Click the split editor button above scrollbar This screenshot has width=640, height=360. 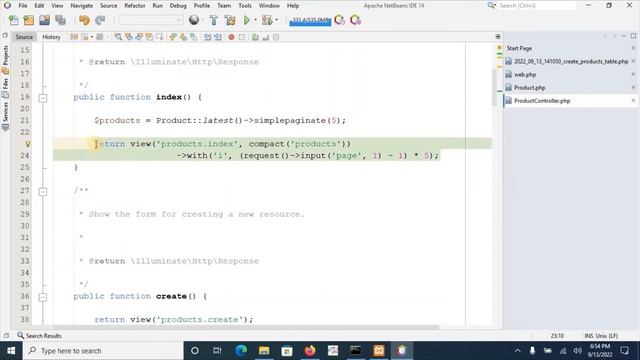pyautogui.click(x=498, y=36)
